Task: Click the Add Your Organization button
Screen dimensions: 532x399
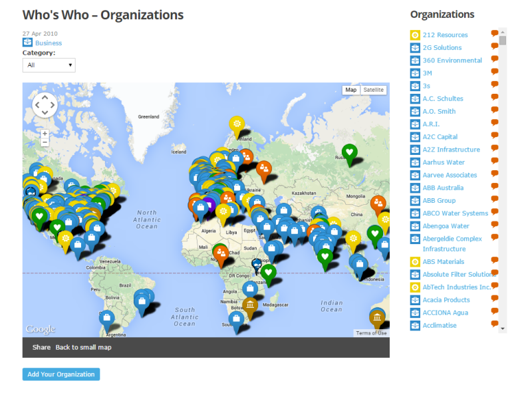Action: point(61,374)
